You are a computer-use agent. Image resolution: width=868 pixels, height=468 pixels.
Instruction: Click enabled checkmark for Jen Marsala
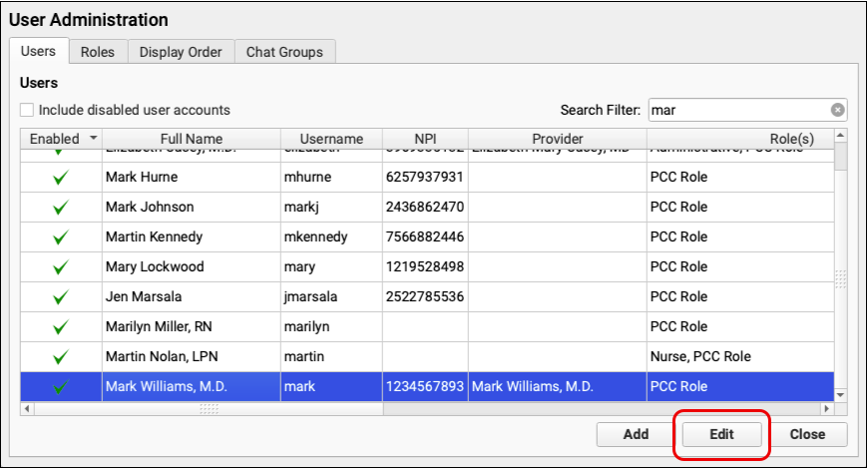(x=60, y=297)
